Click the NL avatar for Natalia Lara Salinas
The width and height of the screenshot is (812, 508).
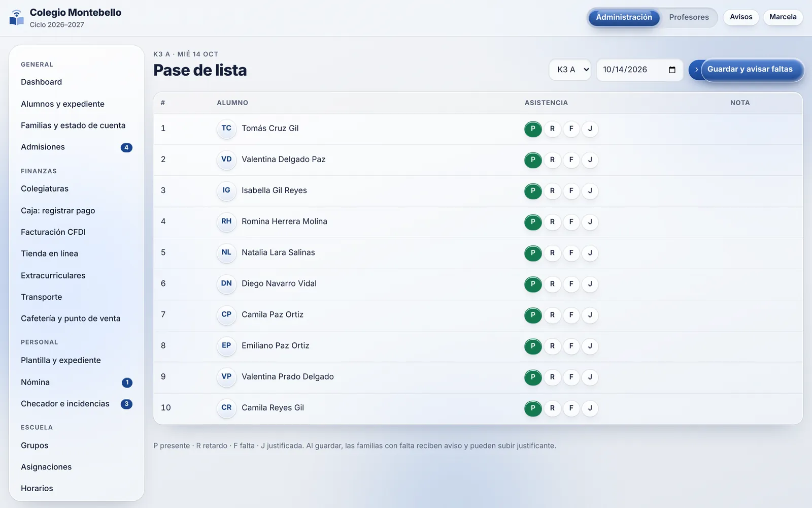pos(226,252)
